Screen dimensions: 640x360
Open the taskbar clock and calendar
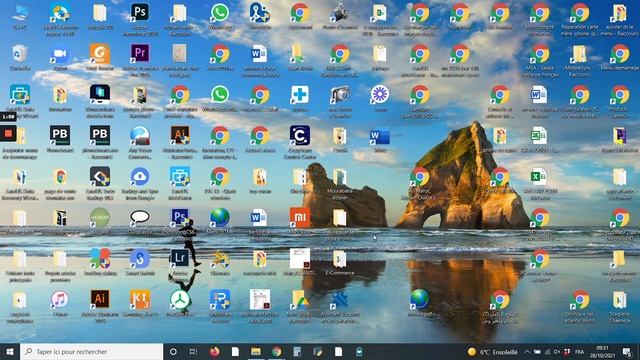point(602,352)
